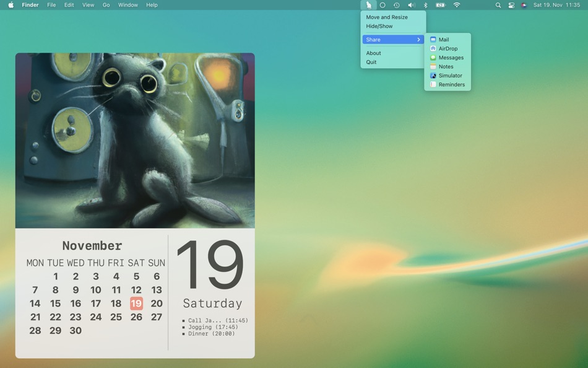The width and height of the screenshot is (588, 368).
Task: Click the large 19 date number
Action: click(210, 265)
